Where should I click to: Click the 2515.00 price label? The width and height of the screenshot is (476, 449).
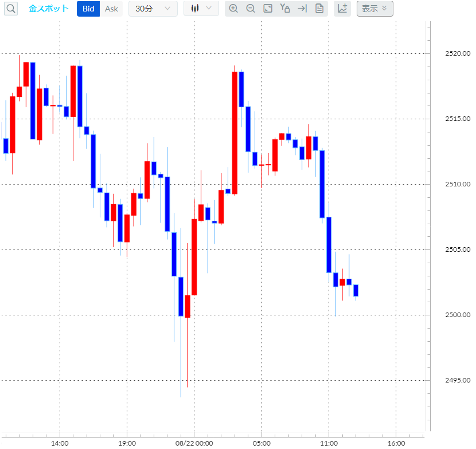(458, 119)
